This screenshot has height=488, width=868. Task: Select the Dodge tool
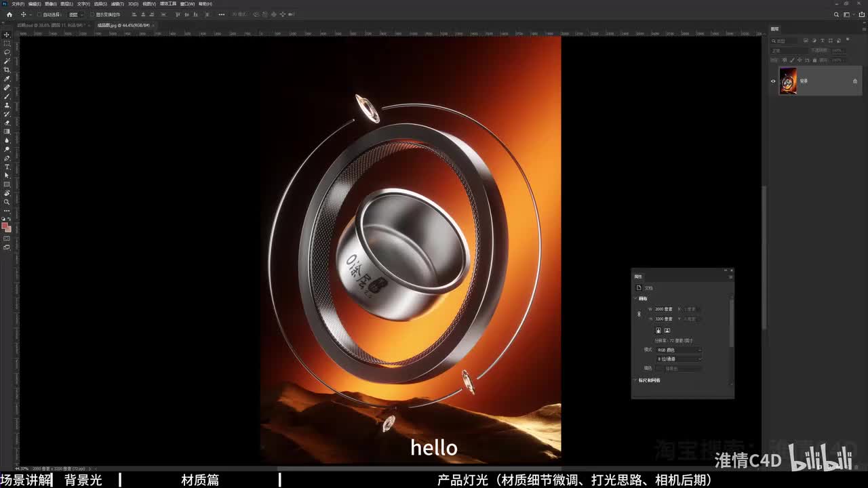[x=7, y=149]
